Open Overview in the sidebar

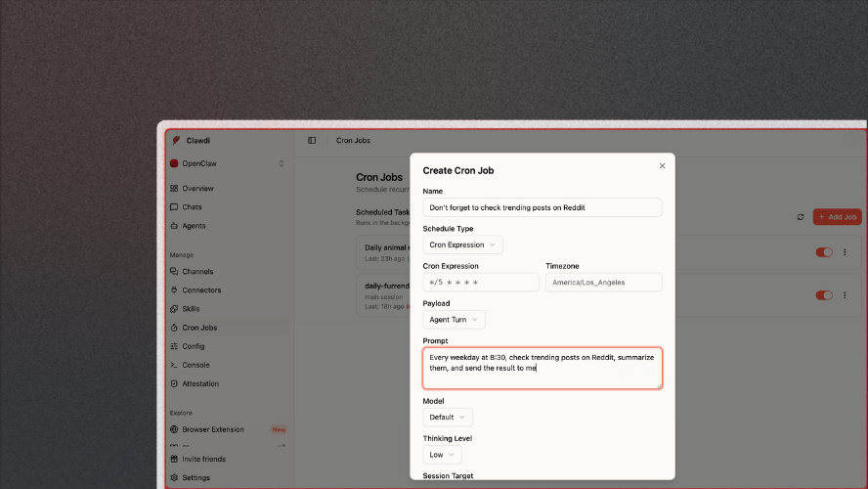pos(228,189)
